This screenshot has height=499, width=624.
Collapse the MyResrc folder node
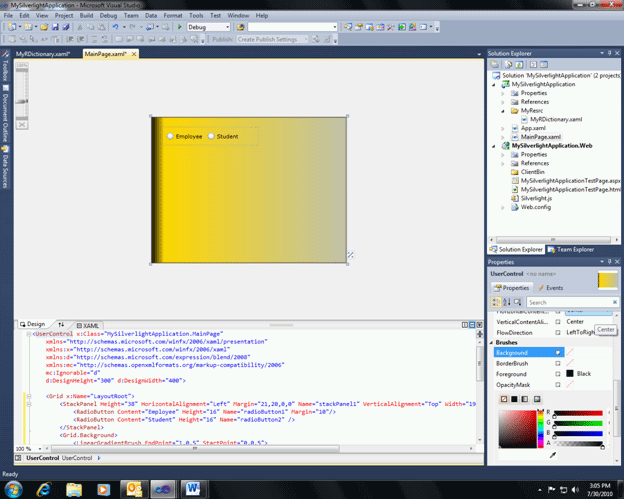pyautogui.click(x=503, y=111)
